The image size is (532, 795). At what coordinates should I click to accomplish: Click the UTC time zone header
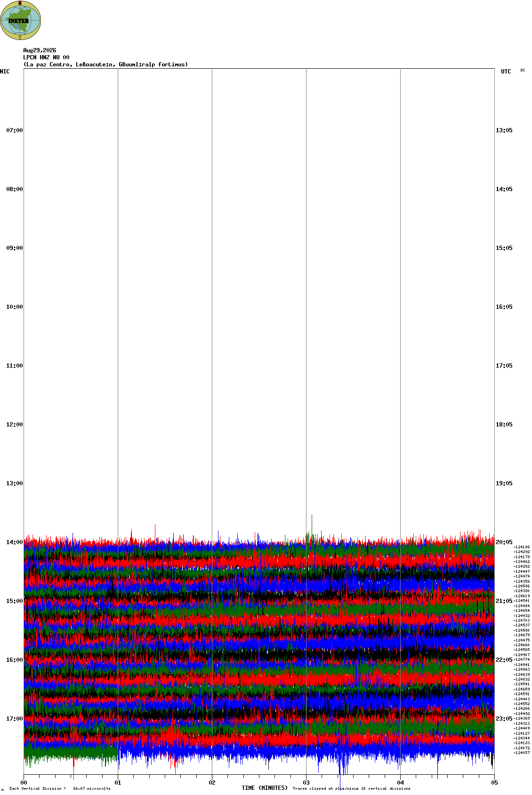506,72
